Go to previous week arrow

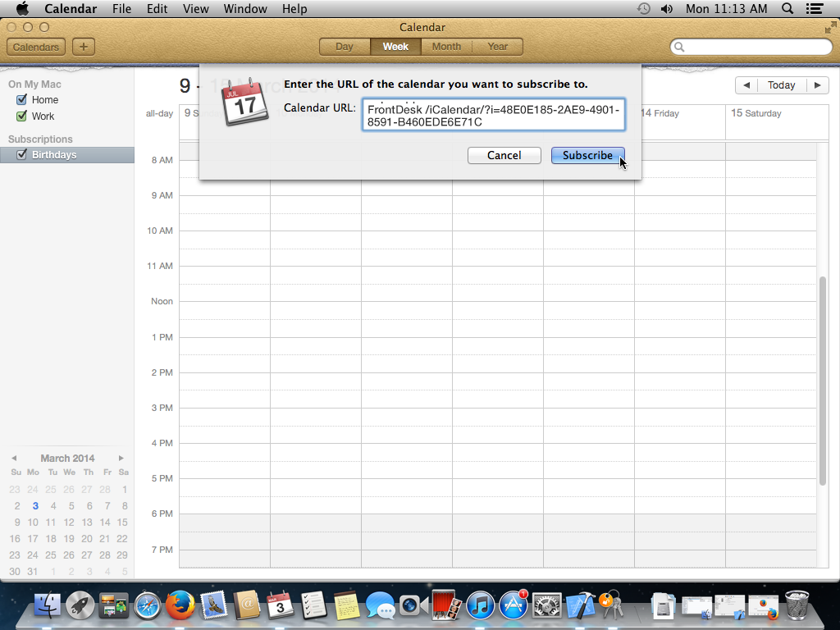[746, 85]
